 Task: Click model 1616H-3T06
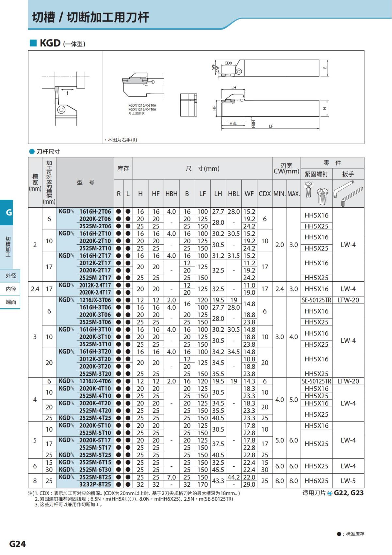[95, 307]
